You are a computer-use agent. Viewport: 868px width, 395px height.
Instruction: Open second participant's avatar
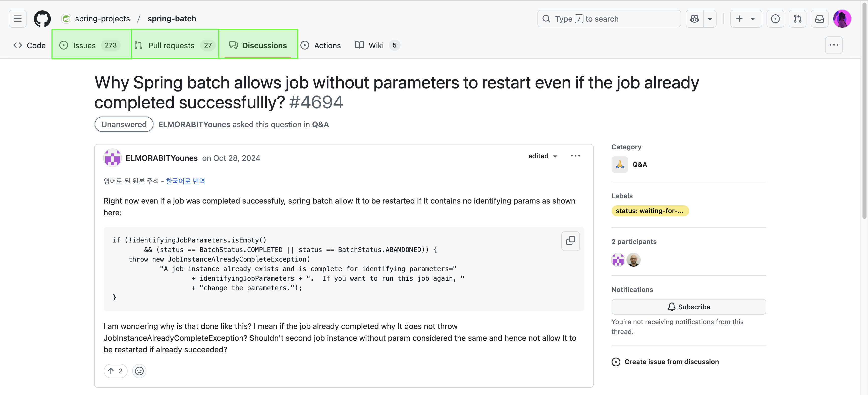(633, 260)
